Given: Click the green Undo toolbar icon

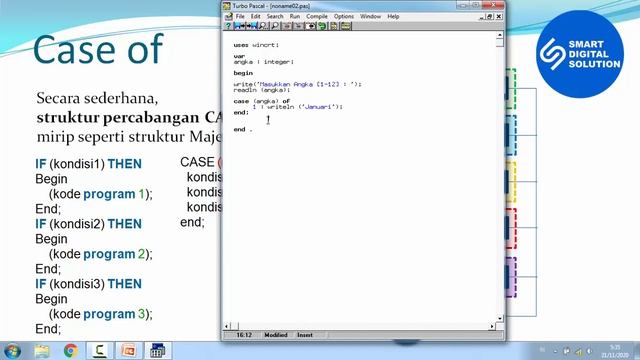Looking at the screenshot, I should tap(322, 26).
